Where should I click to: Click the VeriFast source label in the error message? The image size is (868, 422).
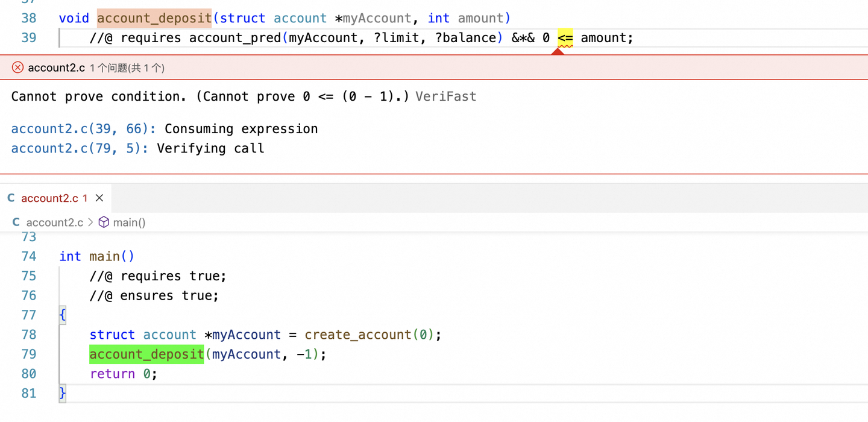tap(445, 96)
